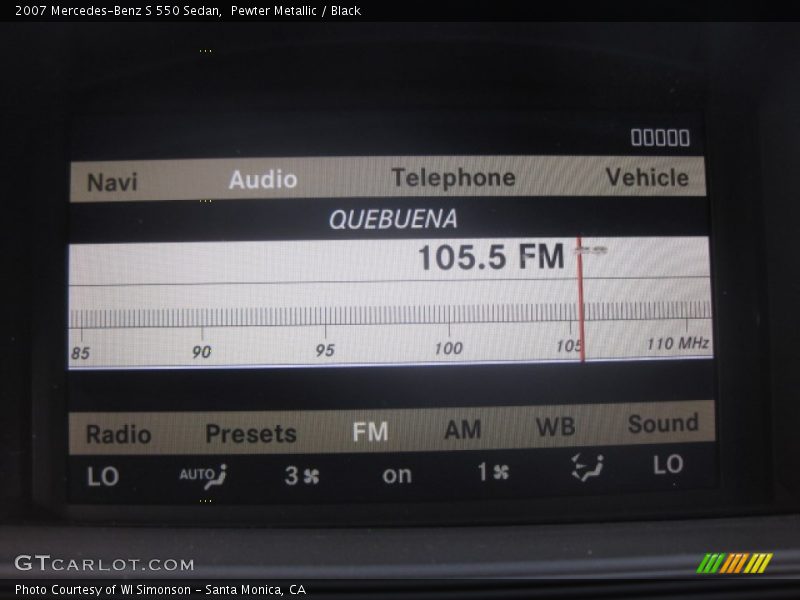Toggle the climate 'on' setting

(x=397, y=475)
